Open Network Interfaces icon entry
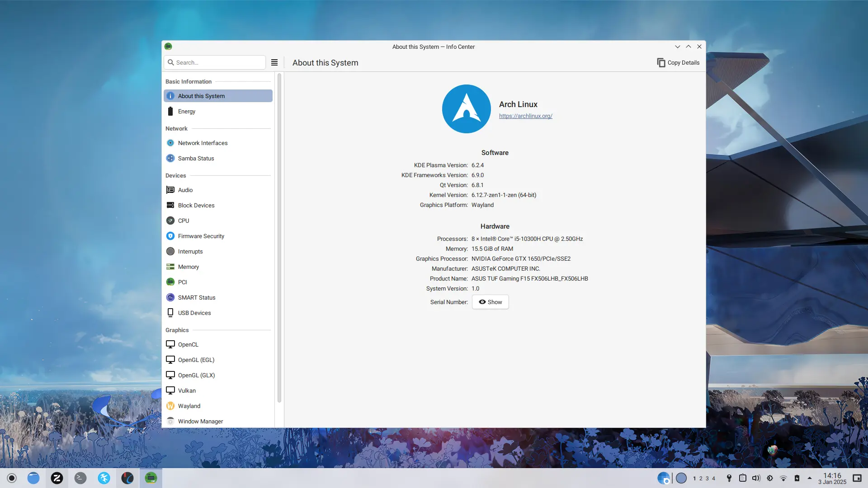868x488 pixels. point(170,143)
